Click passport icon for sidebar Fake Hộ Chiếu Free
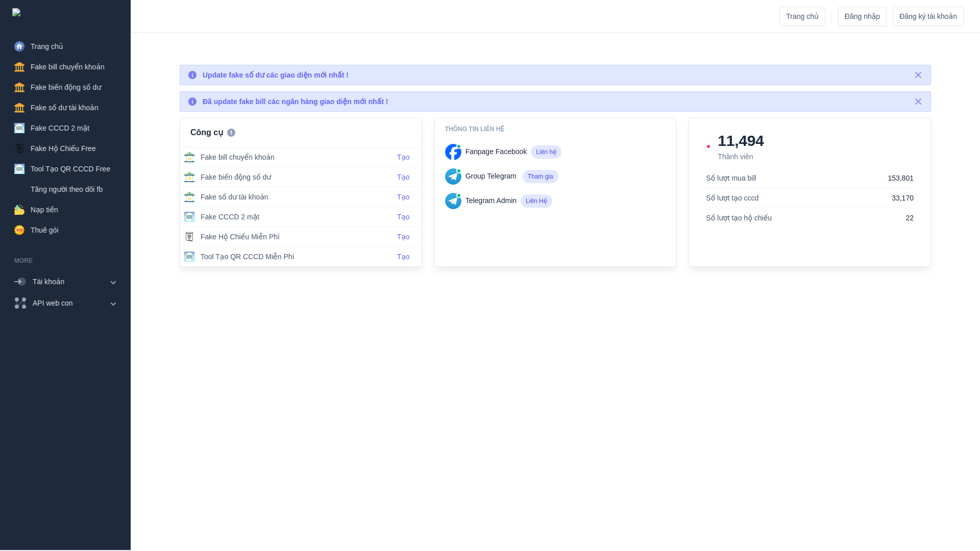Screen dimensions: 980x551 19,148
